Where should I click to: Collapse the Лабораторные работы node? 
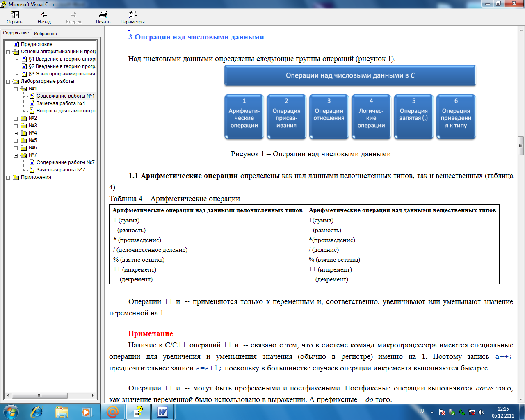[x=8, y=81]
